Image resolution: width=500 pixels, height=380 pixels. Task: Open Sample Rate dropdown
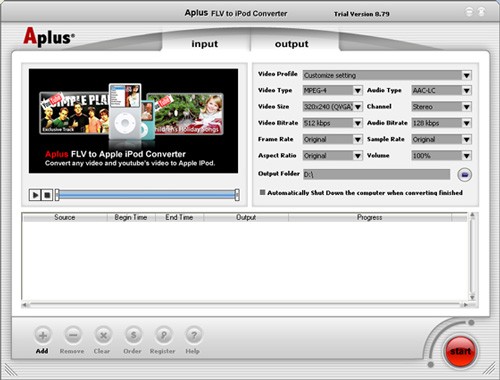441,139
